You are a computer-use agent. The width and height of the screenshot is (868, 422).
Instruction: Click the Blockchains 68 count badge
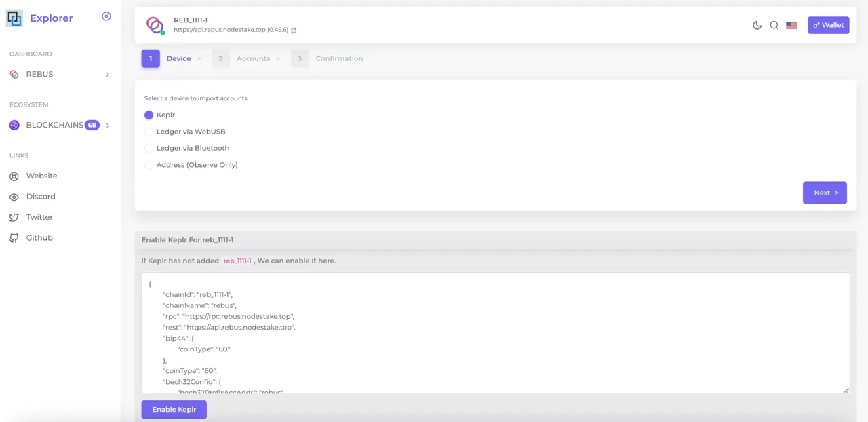[x=92, y=125]
